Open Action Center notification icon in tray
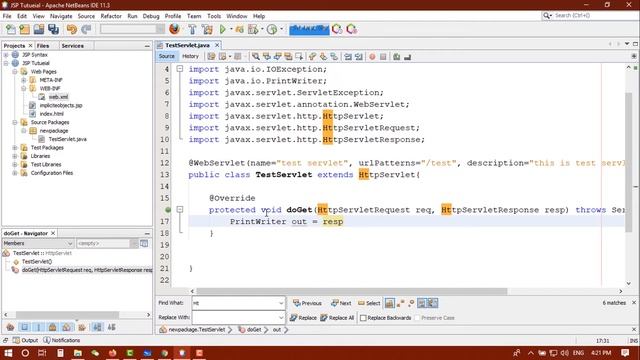 [625, 353]
